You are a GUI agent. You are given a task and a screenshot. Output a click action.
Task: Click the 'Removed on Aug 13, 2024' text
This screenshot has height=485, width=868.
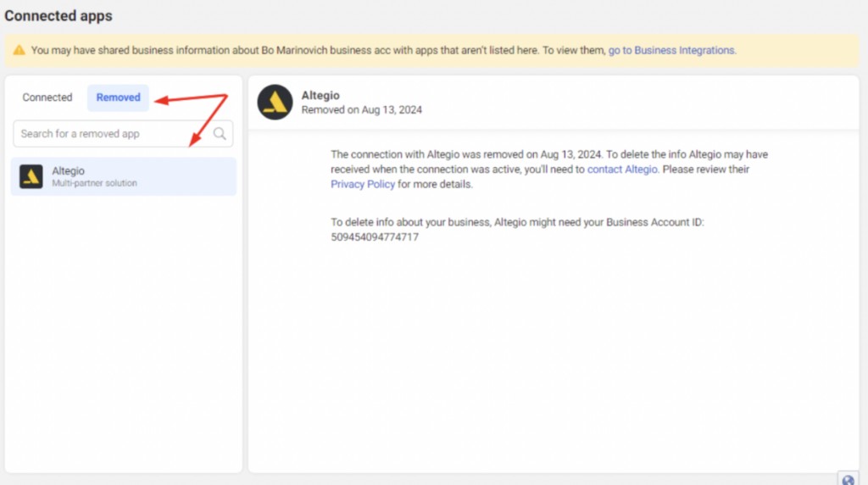[x=362, y=110]
